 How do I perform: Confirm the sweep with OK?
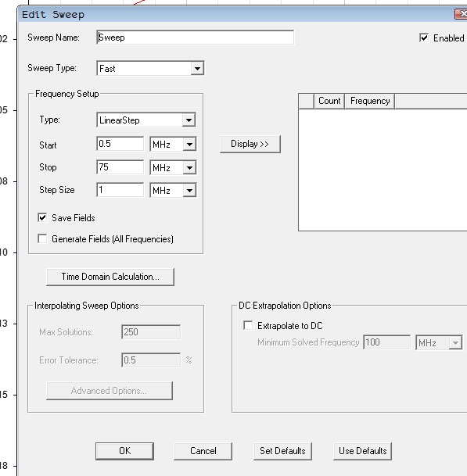pyautogui.click(x=124, y=451)
